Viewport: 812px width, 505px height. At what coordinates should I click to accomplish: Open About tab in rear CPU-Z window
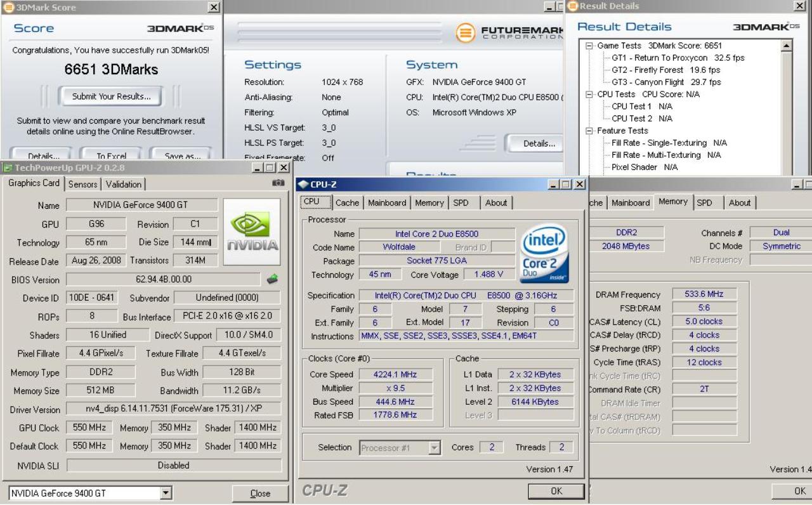click(x=740, y=202)
